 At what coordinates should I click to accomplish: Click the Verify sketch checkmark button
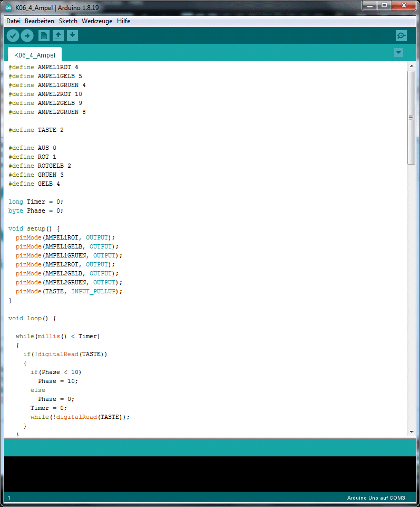click(13, 35)
